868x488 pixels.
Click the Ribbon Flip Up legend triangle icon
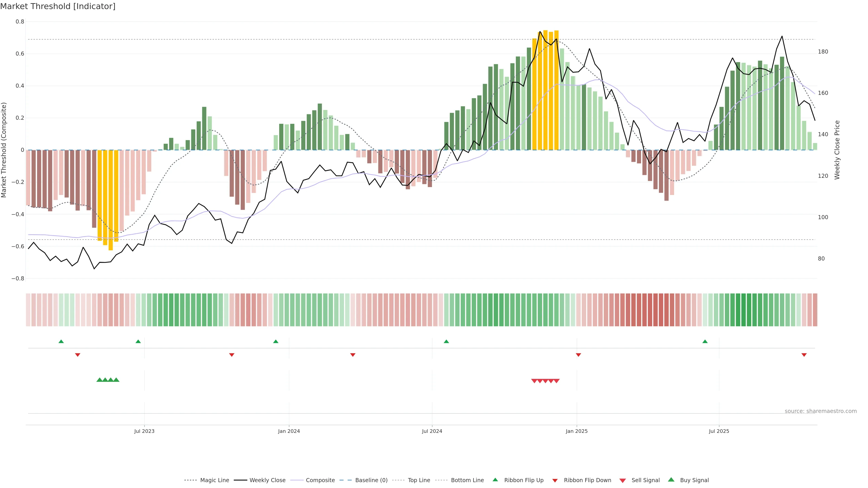495,480
